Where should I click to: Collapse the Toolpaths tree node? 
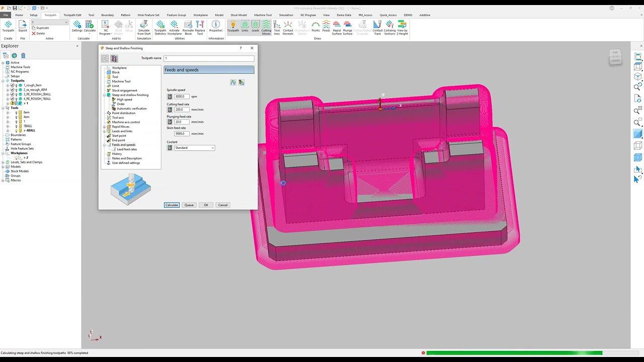coord(3,81)
